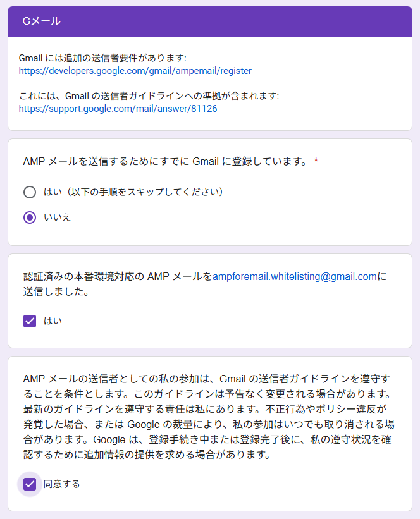Image resolution: width=420 pixels, height=519 pixels.
Task: Click the question text about Gmail 登録しています
Action: [x=166, y=162]
